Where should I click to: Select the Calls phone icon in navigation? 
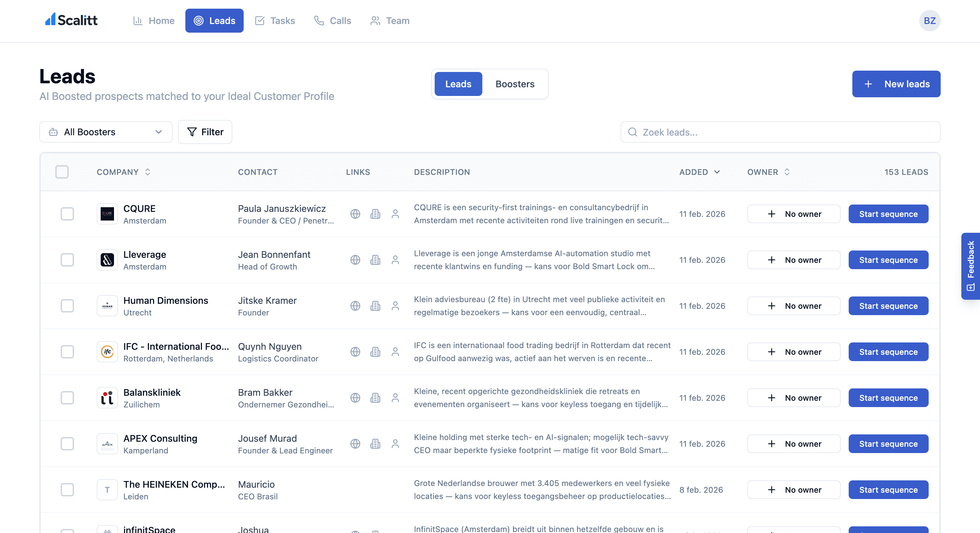point(318,21)
